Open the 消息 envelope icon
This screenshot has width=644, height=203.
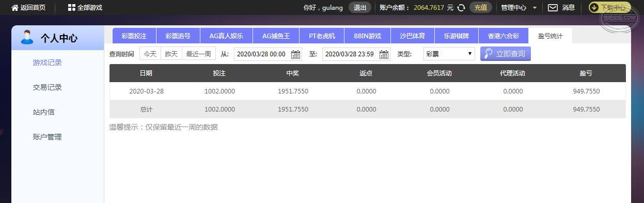point(553,8)
